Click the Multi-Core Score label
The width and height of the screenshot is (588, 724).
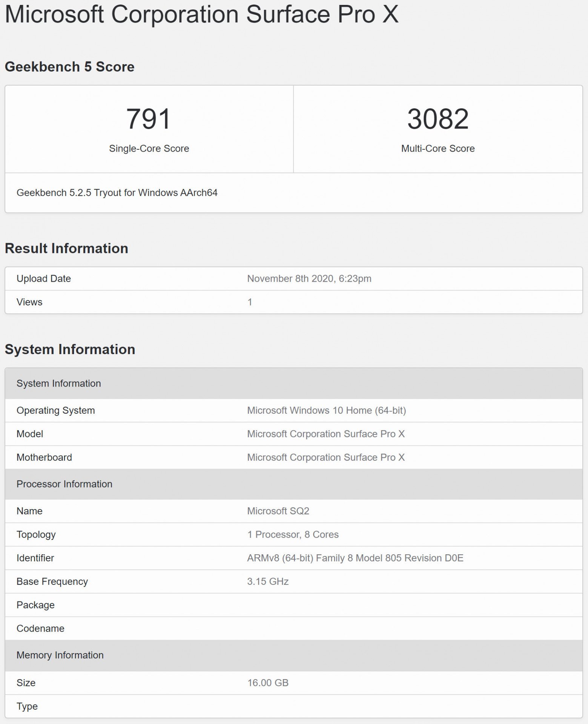pyautogui.click(x=438, y=148)
